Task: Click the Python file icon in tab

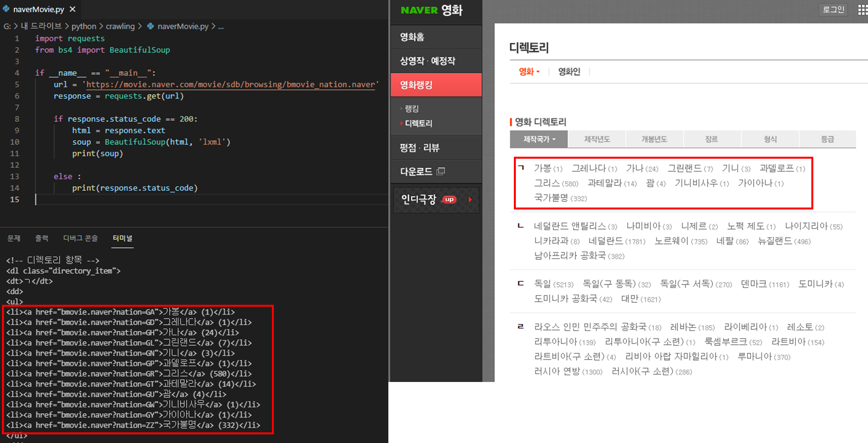Action: [6, 9]
